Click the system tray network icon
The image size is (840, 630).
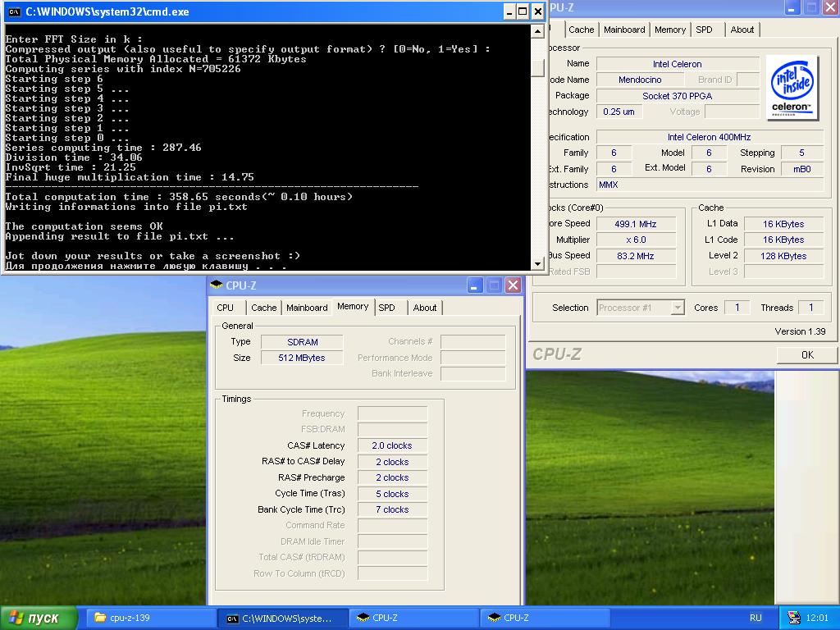click(794, 618)
